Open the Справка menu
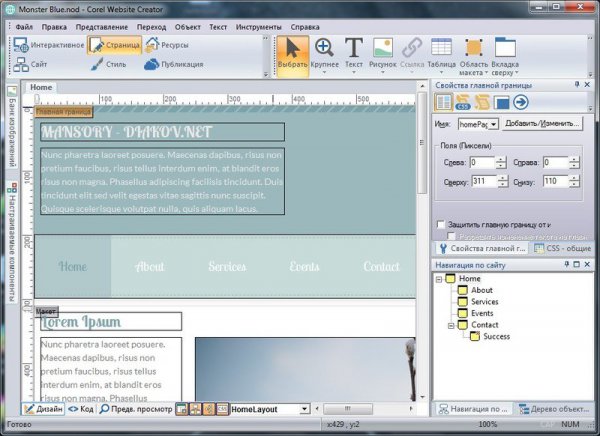The height and width of the screenshot is (436, 600). pyautogui.click(x=305, y=27)
